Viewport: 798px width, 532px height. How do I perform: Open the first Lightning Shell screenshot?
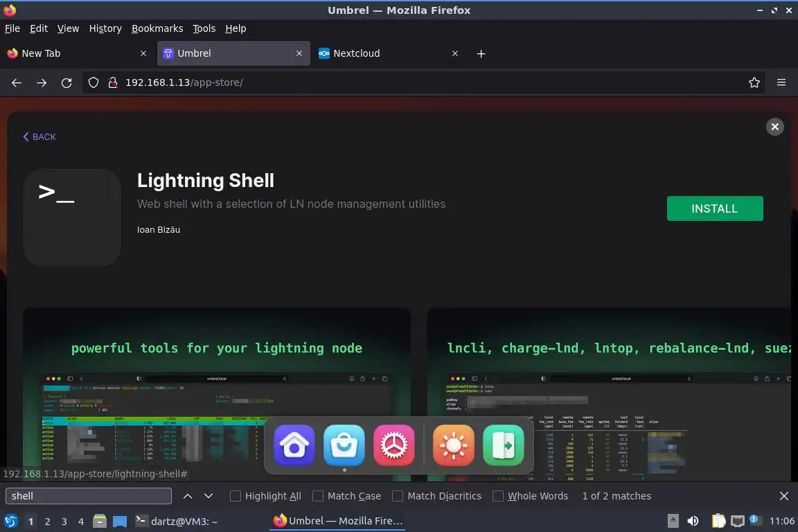pyautogui.click(x=217, y=395)
